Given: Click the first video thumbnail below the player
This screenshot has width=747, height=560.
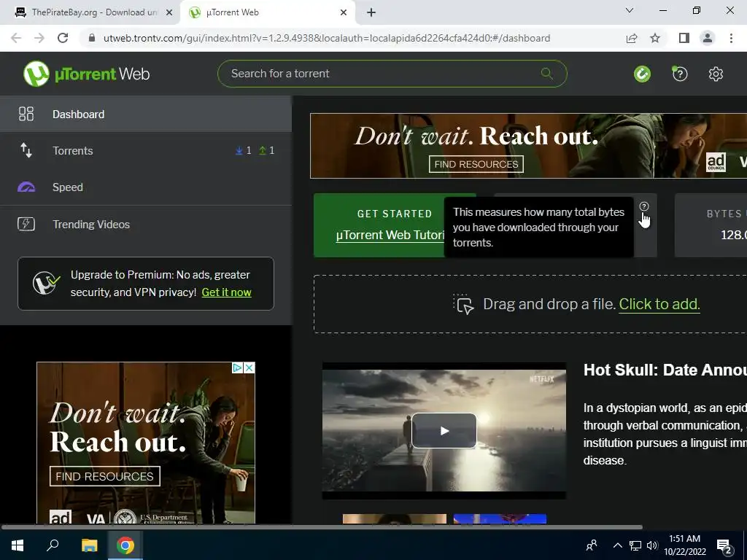Looking at the screenshot, I should pos(395,518).
